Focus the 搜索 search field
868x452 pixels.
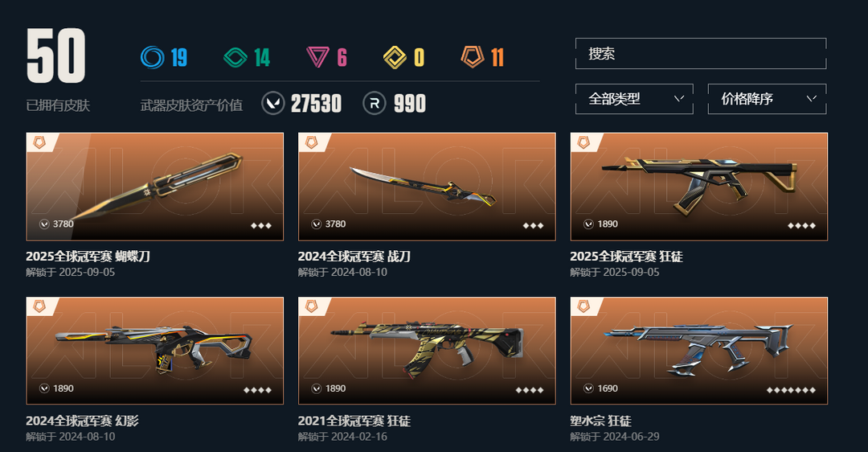point(701,54)
